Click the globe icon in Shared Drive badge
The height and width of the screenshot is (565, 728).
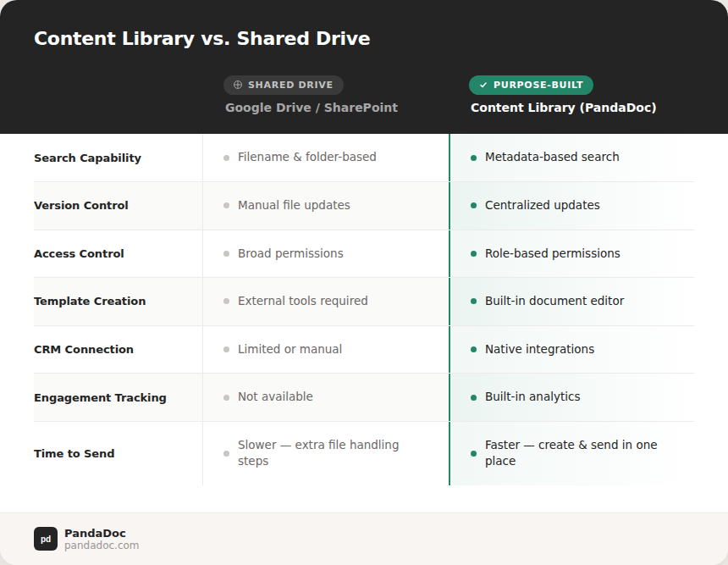pos(238,85)
